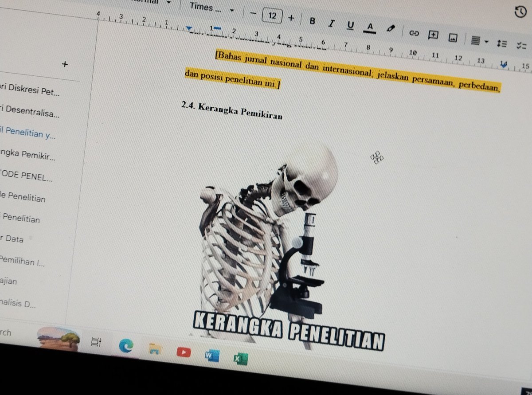The height and width of the screenshot is (395, 532).
Task: Open Microsoft Excel from the taskbar
Action: click(x=240, y=359)
